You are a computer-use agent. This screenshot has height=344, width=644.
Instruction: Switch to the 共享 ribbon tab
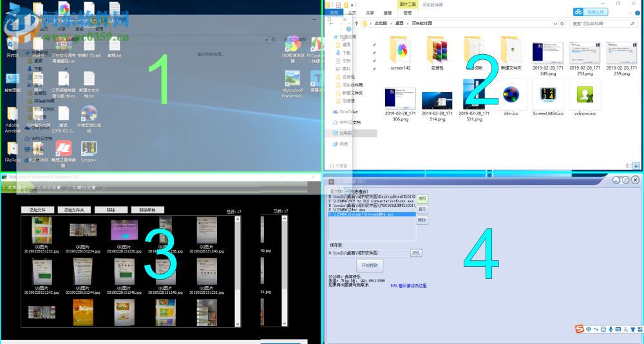coord(370,13)
